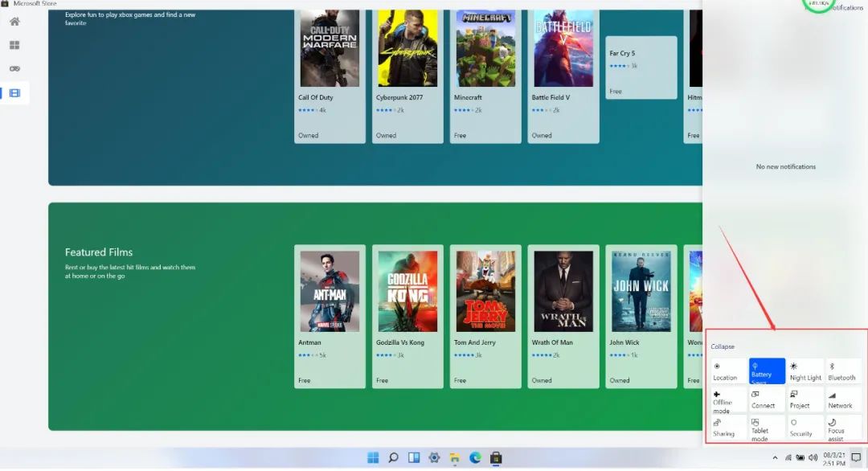
Task: Click the "Owned" label on John Wick card
Action: (620, 381)
